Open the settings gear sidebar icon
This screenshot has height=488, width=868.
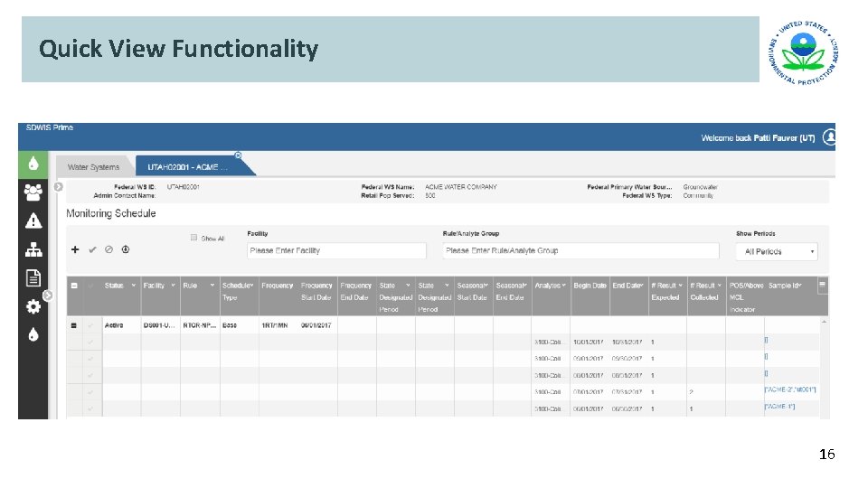[x=33, y=306]
